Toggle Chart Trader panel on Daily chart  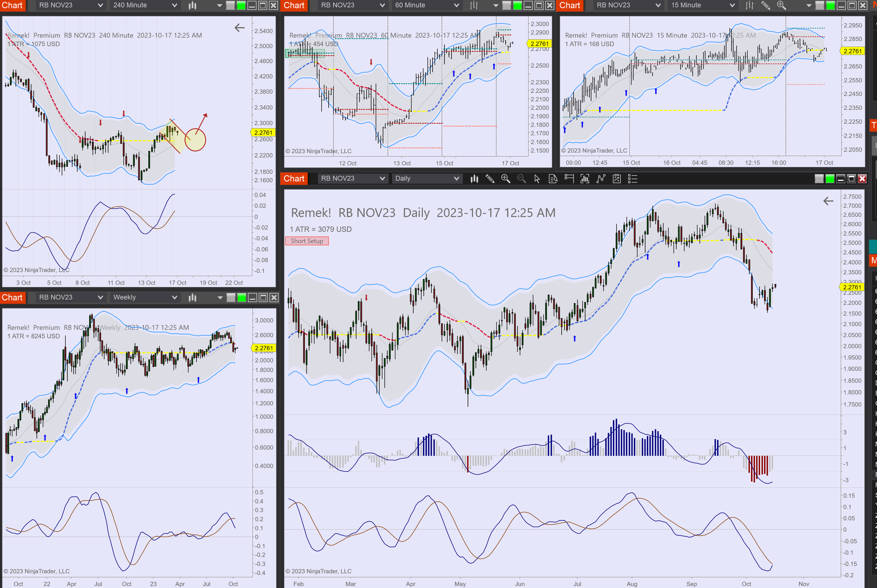[x=569, y=179]
